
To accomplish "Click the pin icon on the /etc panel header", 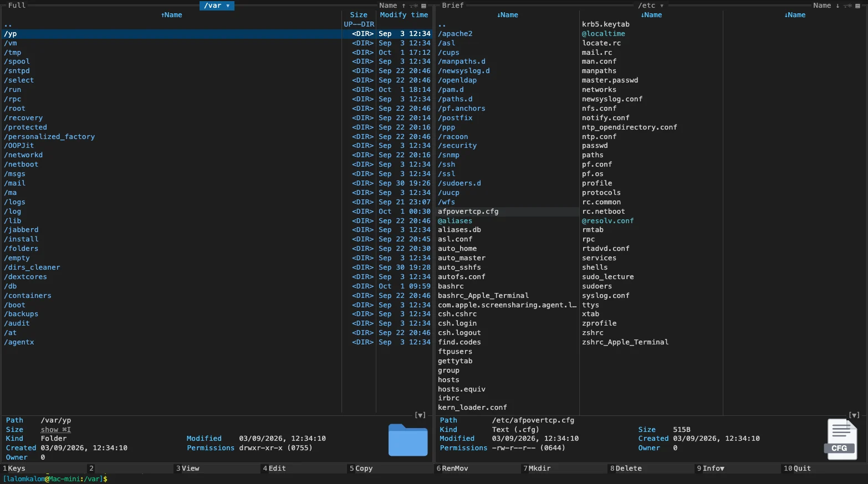I will point(847,6).
